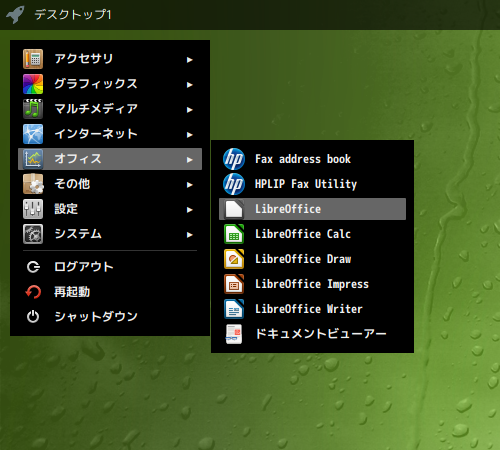This screenshot has width=500, height=450.
Task: Open the ドキュメントビューアー document viewer icon
Action: pyautogui.click(x=234, y=334)
